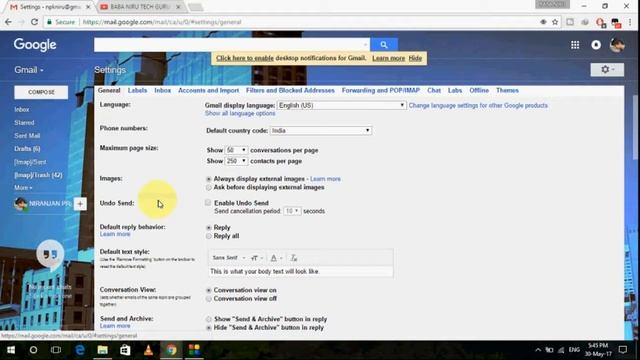Click Show all language options link
640x360 pixels.
[x=240, y=113]
